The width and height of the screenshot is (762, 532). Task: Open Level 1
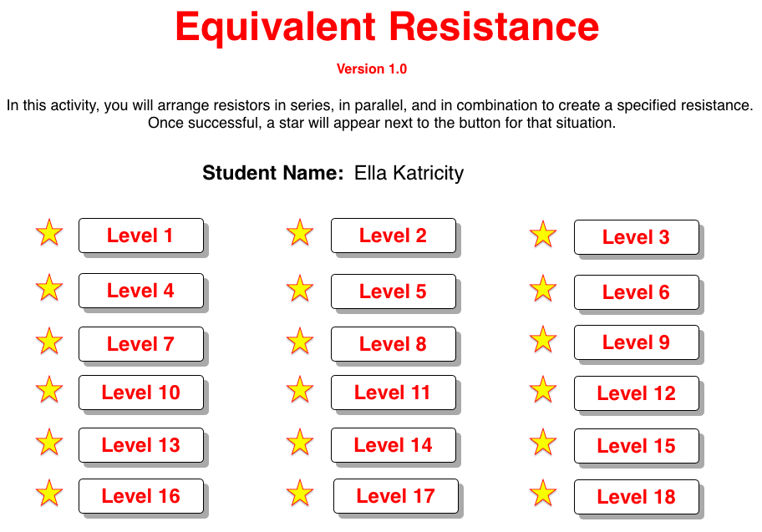pos(140,235)
